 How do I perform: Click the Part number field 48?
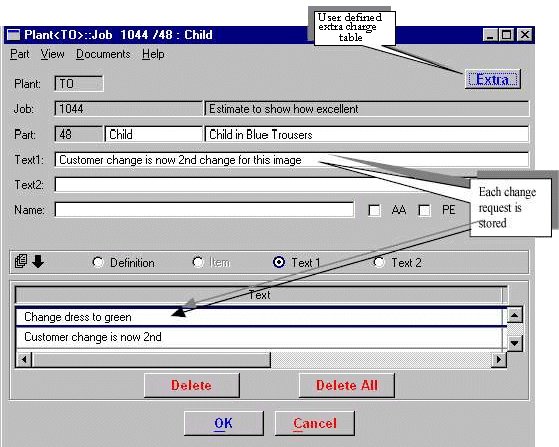click(x=78, y=134)
